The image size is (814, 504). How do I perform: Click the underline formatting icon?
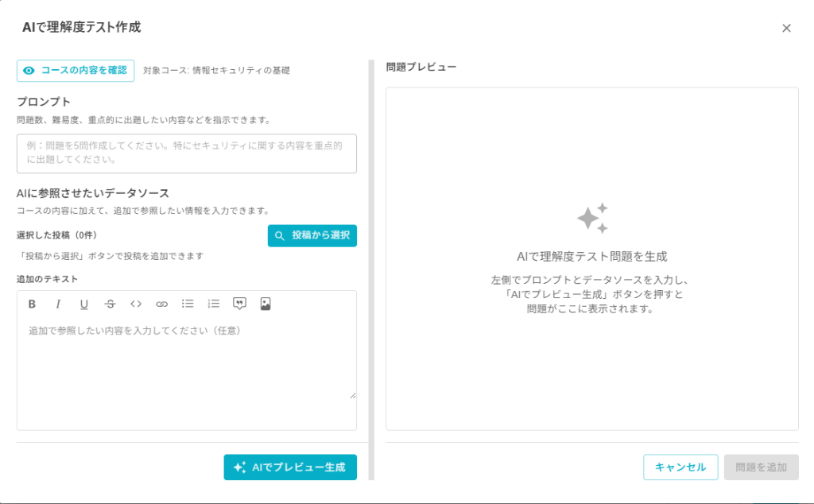pos(83,304)
